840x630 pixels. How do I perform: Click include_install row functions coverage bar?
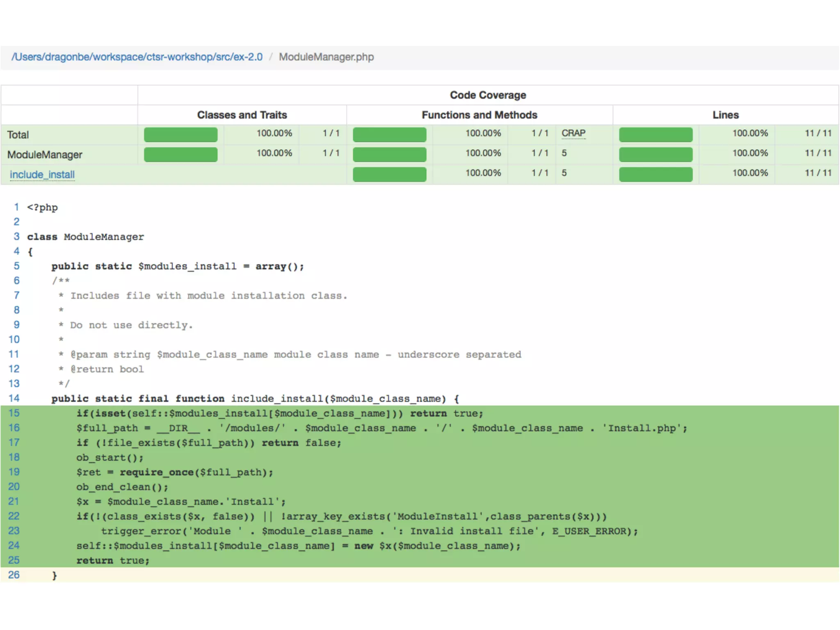click(x=389, y=174)
